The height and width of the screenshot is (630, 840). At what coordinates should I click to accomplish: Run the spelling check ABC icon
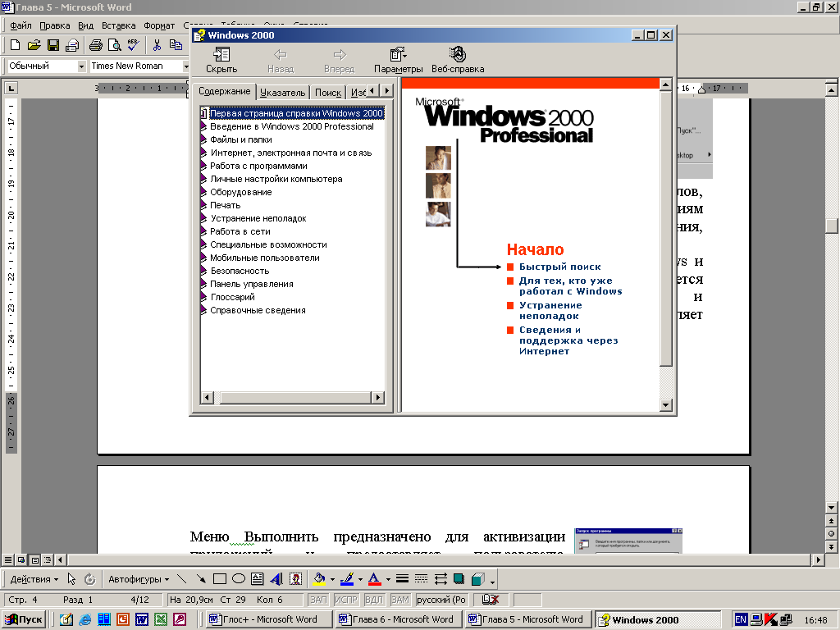click(134, 46)
